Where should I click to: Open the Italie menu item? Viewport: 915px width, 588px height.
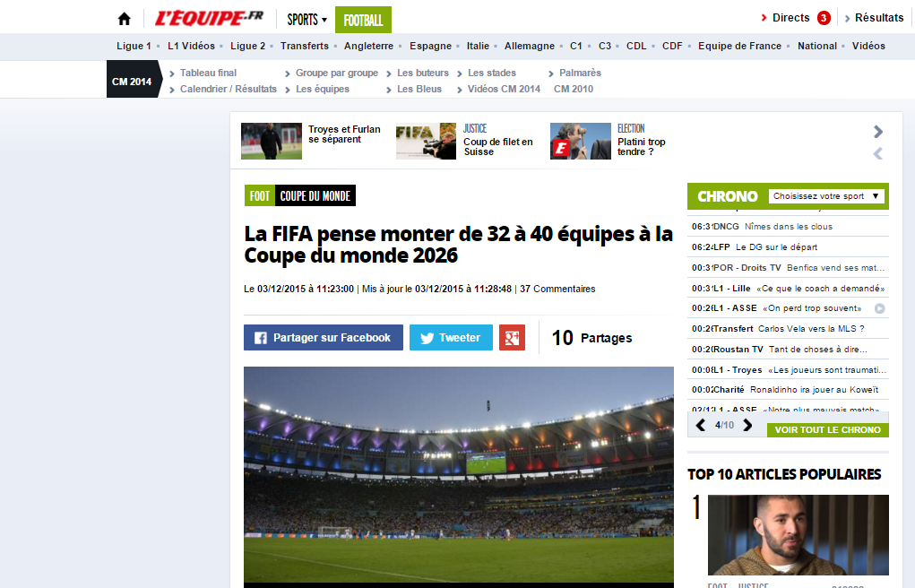[478, 46]
